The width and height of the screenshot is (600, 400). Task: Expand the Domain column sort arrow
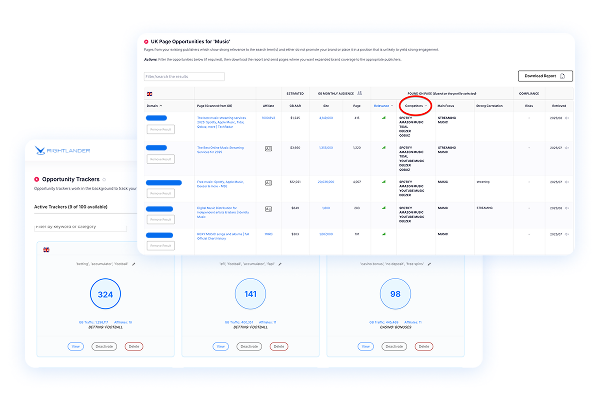click(x=160, y=104)
